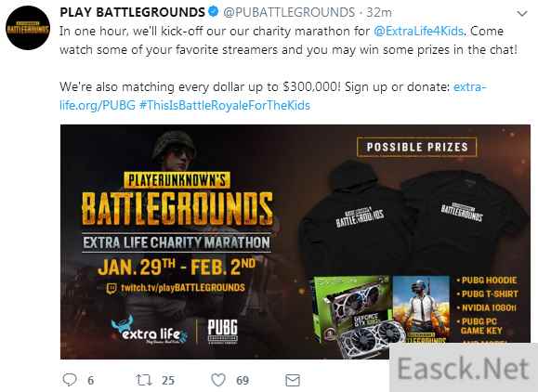
Task: Open the #ThisIsBattleRoyaleForTheKids hashtag
Action: pyautogui.click(x=225, y=105)
